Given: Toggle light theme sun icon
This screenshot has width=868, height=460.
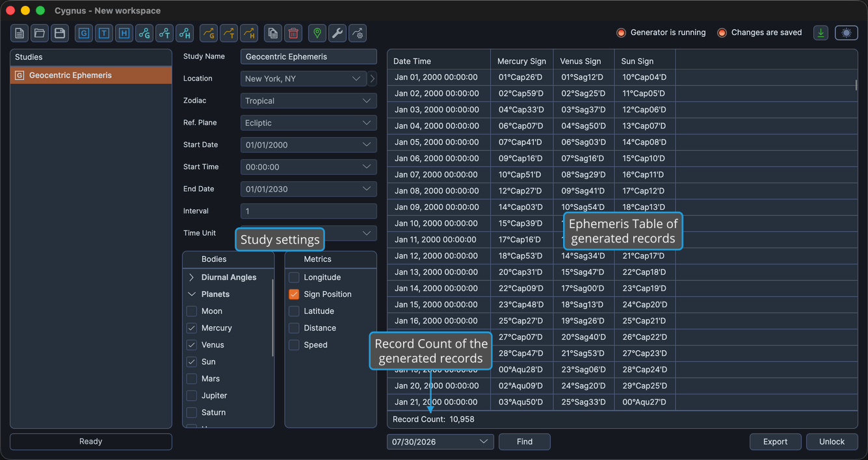Looking at the screenshot, I should [847, 32].
